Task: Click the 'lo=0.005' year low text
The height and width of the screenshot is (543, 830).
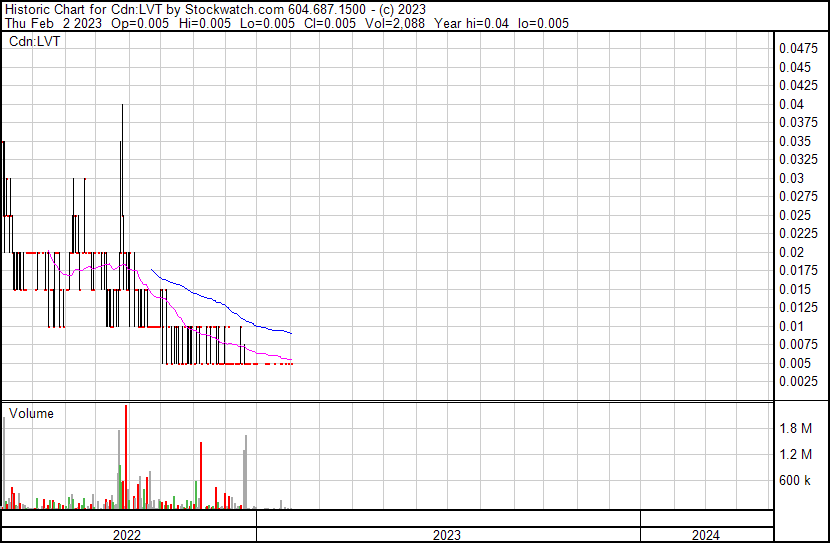Action: click(x=543, y=23)
